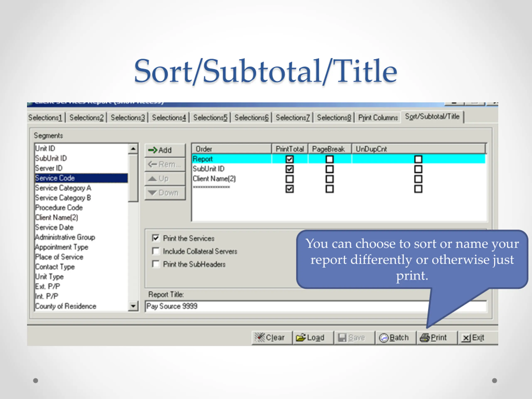Open a saved report with Load
This screenshot has width=532, height=399.
coord(312,337)
